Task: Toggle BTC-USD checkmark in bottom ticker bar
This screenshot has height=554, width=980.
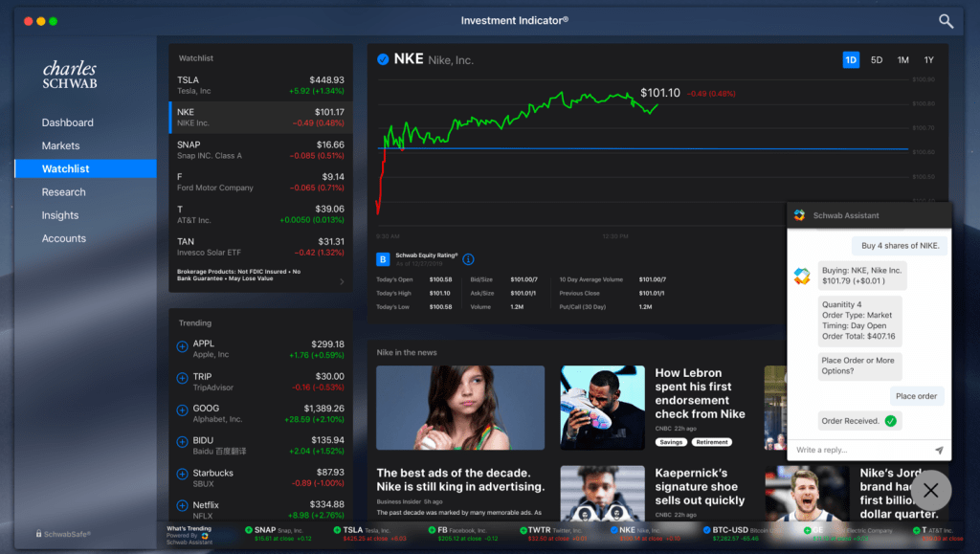Action: coord(706,530)
